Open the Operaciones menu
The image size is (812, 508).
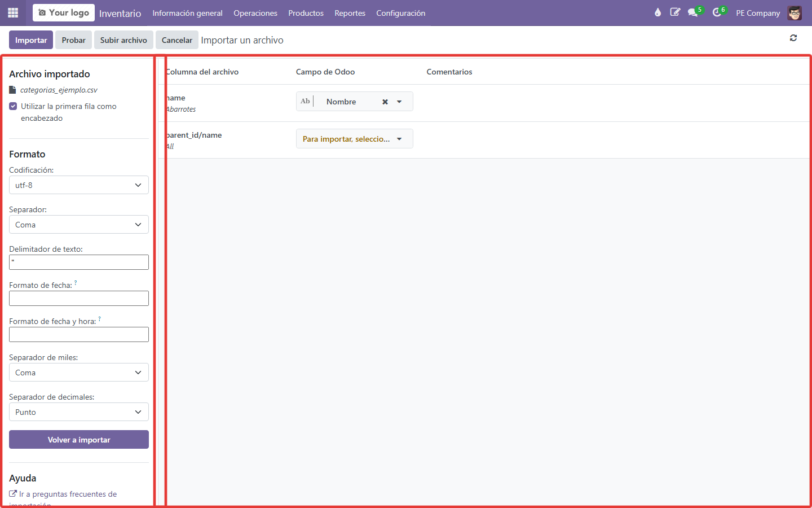point(255,13)
